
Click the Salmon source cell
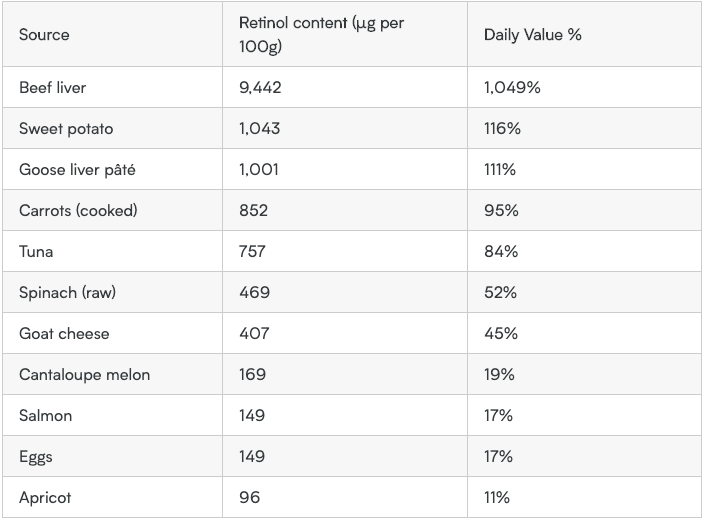[x=112, y=415]
